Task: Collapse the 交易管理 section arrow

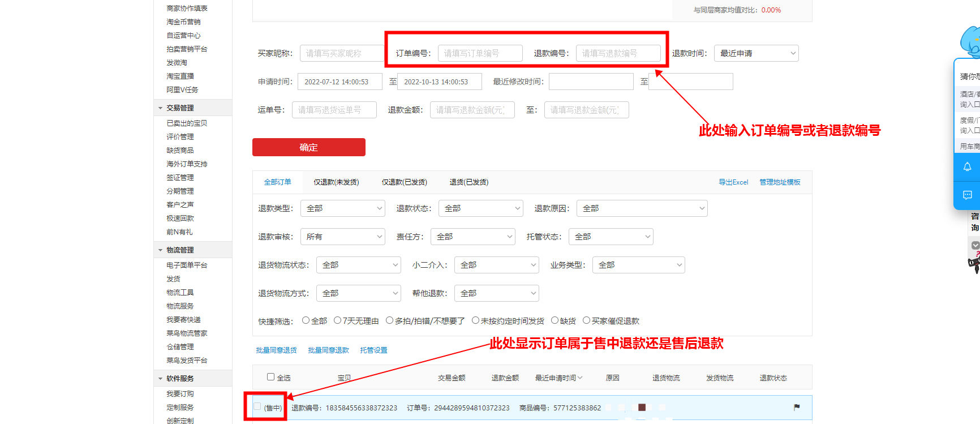Action: pos(160,108)
